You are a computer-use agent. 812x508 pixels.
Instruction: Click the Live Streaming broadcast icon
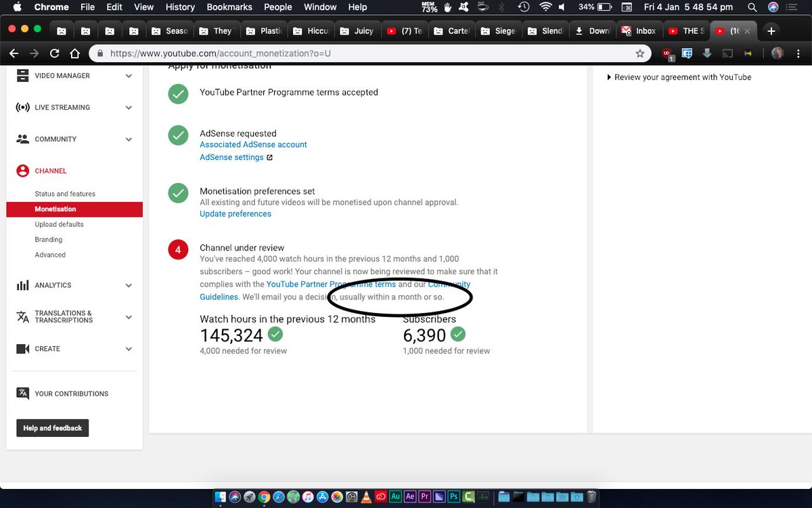[x=22, y=108]
